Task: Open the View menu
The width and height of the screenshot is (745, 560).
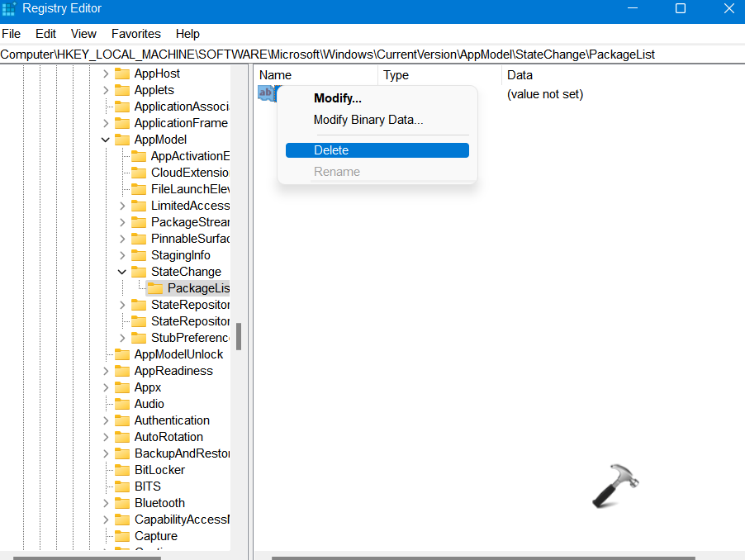Action: tap(83, 34)
